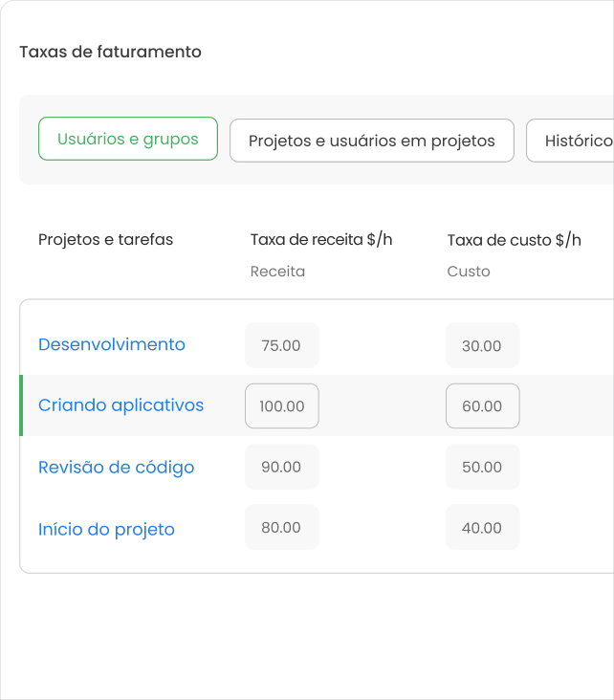Click the Taxa de receita $/h header
614x700 pixels.
coord(321,239)
